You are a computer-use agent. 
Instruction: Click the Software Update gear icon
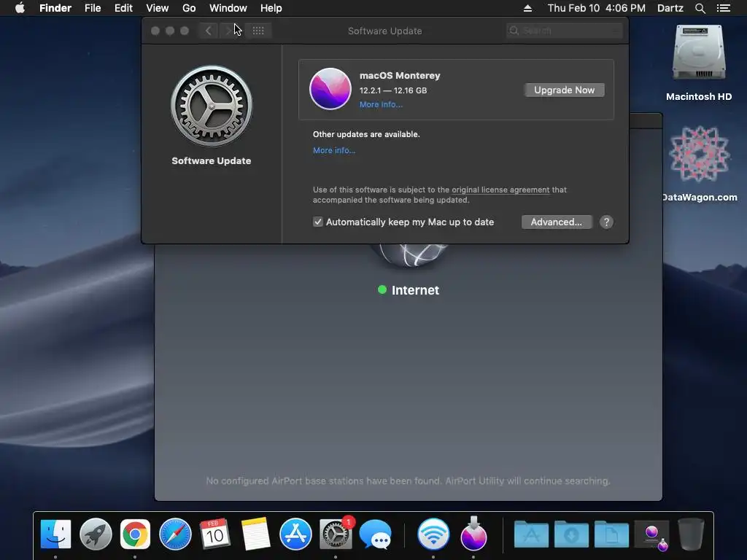pos(212,106)
